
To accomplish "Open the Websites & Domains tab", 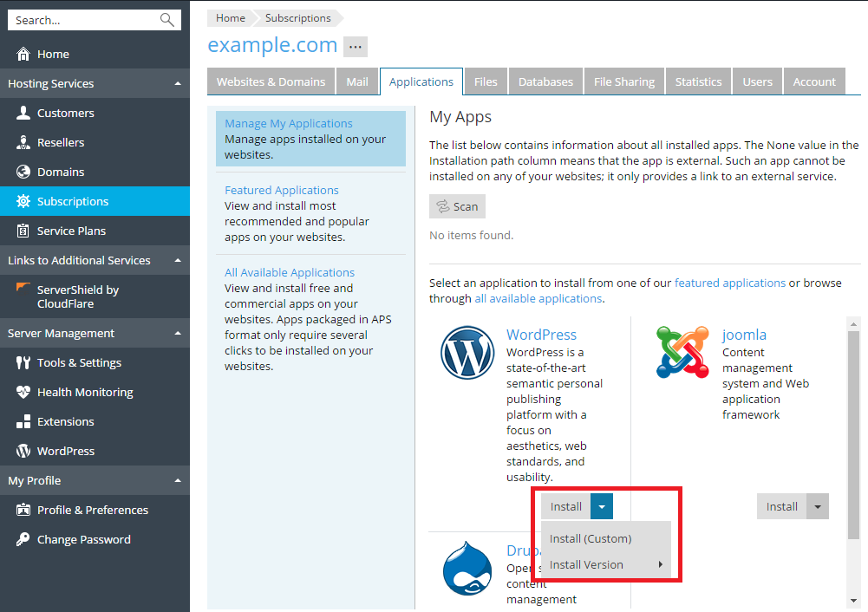I will point(271,81).
